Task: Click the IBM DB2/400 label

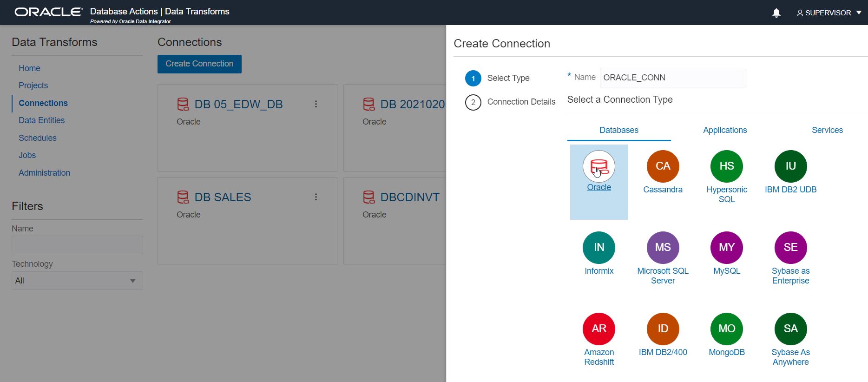Action: click(663, 352)
